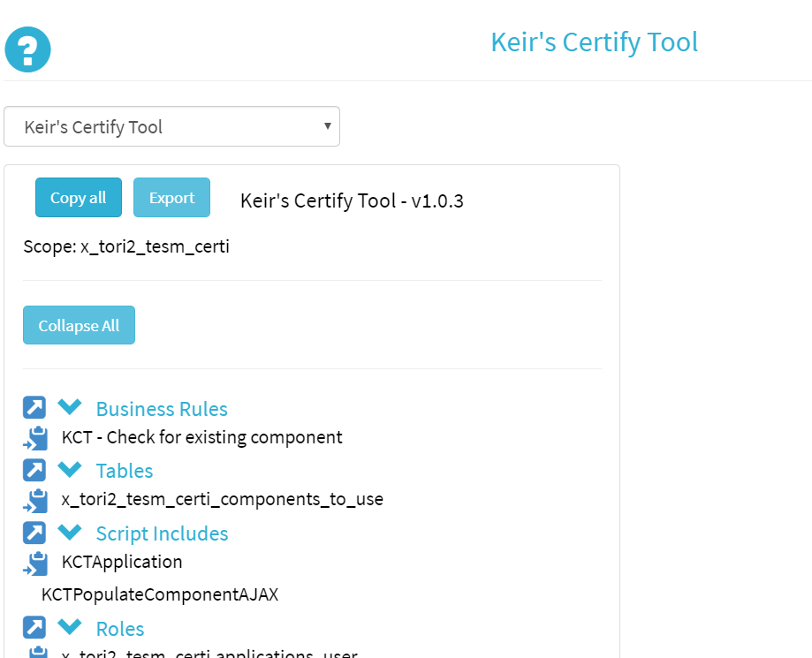Click the Collapse All button
Viewport: 812px width, 658px height.
click(79, 326)
